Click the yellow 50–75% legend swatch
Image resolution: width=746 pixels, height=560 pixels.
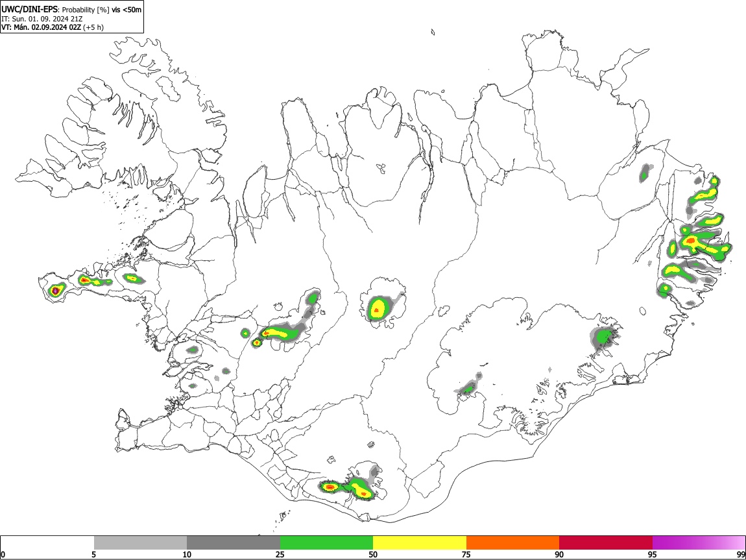(420, 543)
